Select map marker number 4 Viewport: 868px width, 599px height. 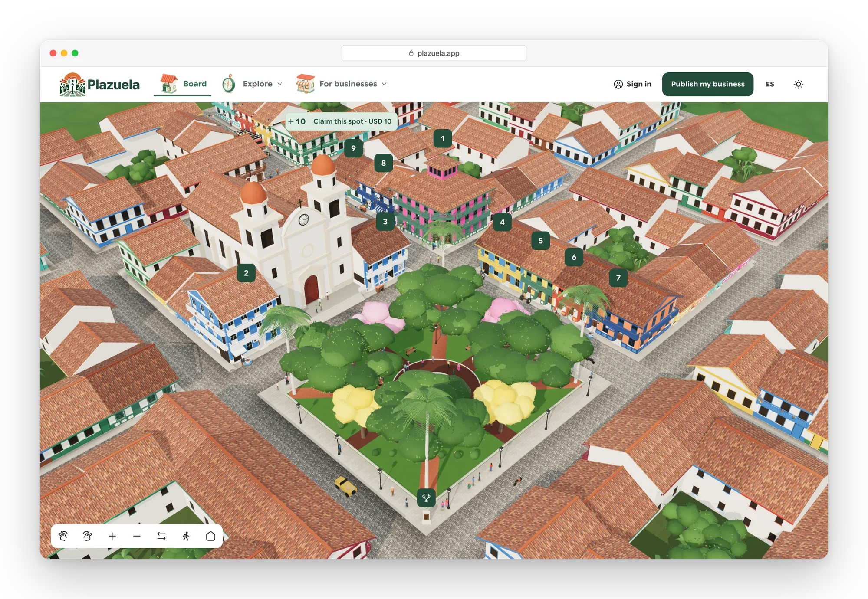(502, 222)
